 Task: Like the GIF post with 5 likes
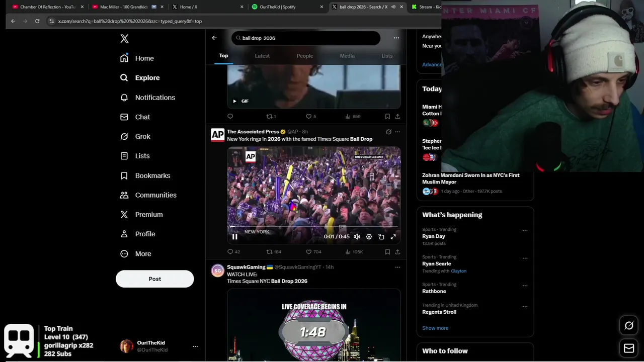tap(311, 117)
